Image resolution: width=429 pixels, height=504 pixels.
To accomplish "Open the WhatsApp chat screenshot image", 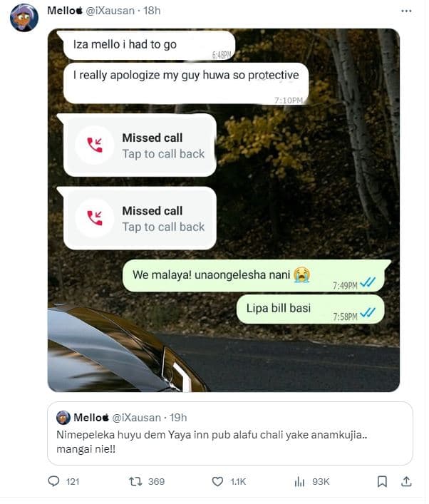I will [x=224, y=210].
